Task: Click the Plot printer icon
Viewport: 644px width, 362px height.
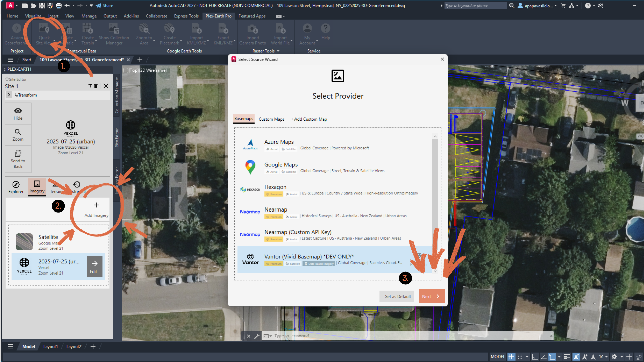Action: tap(59, 6)
